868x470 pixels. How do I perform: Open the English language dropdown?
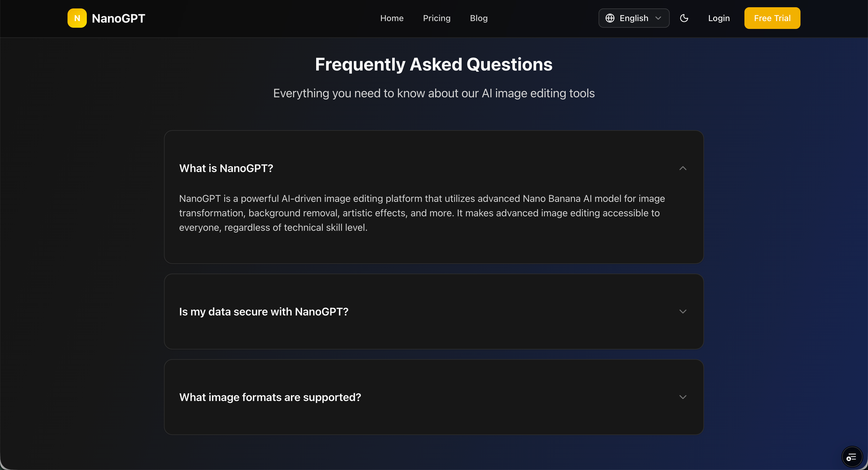click(x=634, y=18)
